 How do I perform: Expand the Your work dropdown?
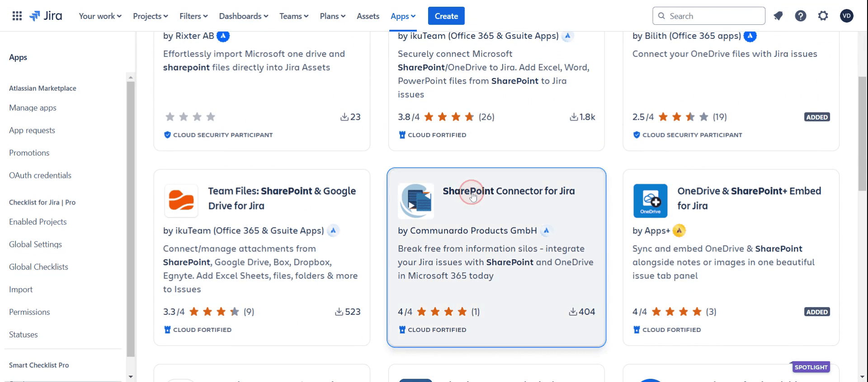(x=100, y=16)
